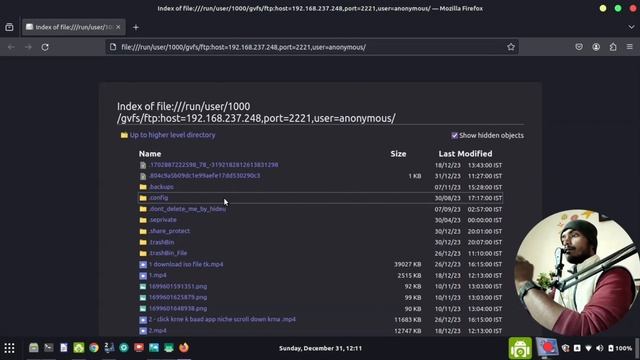
Task: Open the Firefox hamburger menu
Action: pyautogui.click(x=630, y=47)
